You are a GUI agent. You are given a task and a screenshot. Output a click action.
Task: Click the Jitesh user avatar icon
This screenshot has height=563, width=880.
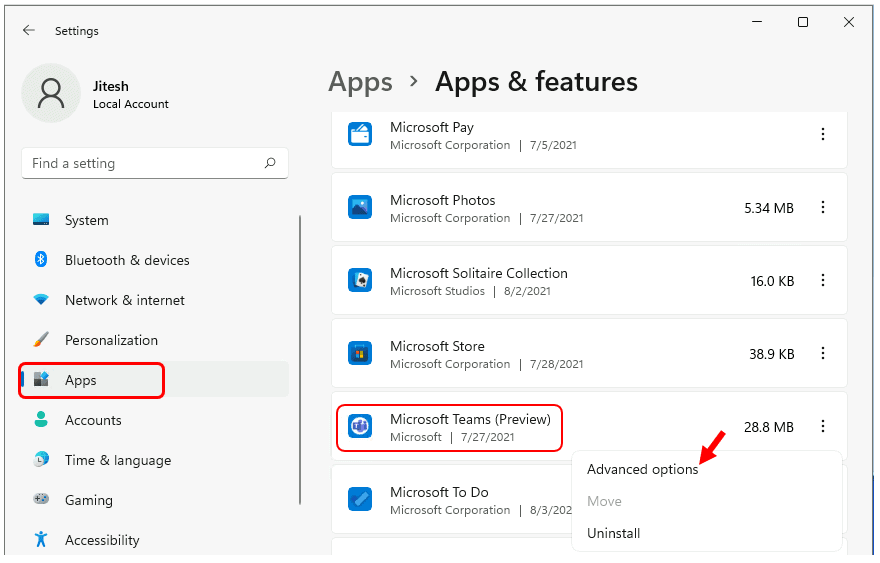click(51, 93)
